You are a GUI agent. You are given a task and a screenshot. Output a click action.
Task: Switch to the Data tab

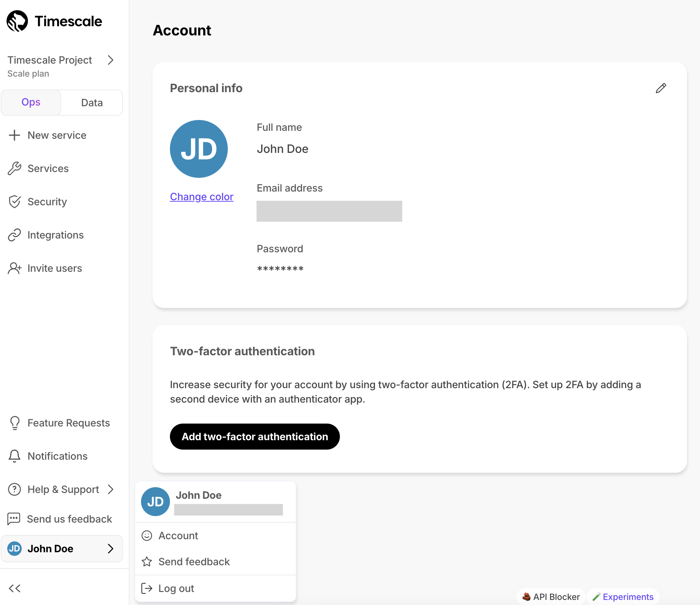pyautogui.click(x=92, y=102)
